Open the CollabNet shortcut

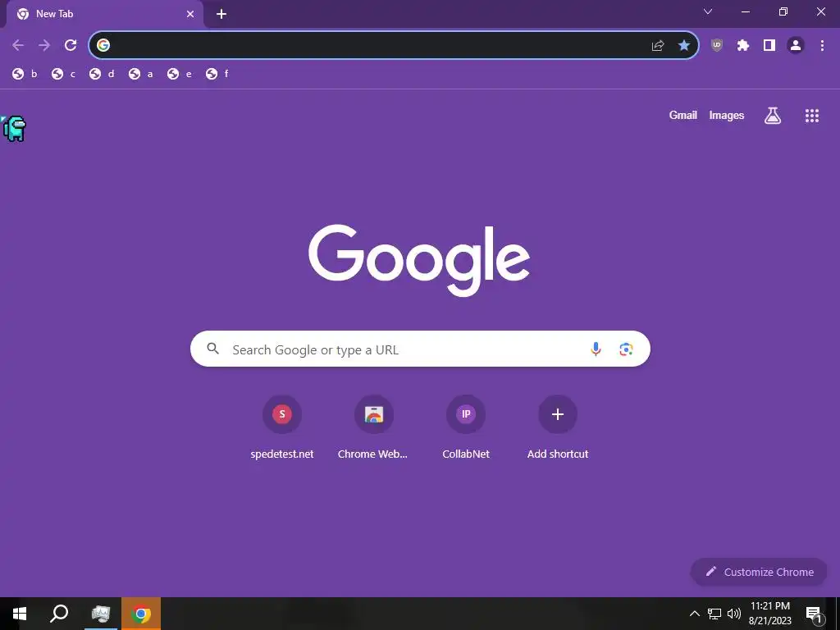pyautogui.click(x=466, y=427)
